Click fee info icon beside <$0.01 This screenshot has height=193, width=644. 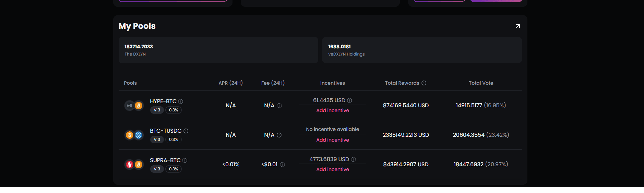282,165
